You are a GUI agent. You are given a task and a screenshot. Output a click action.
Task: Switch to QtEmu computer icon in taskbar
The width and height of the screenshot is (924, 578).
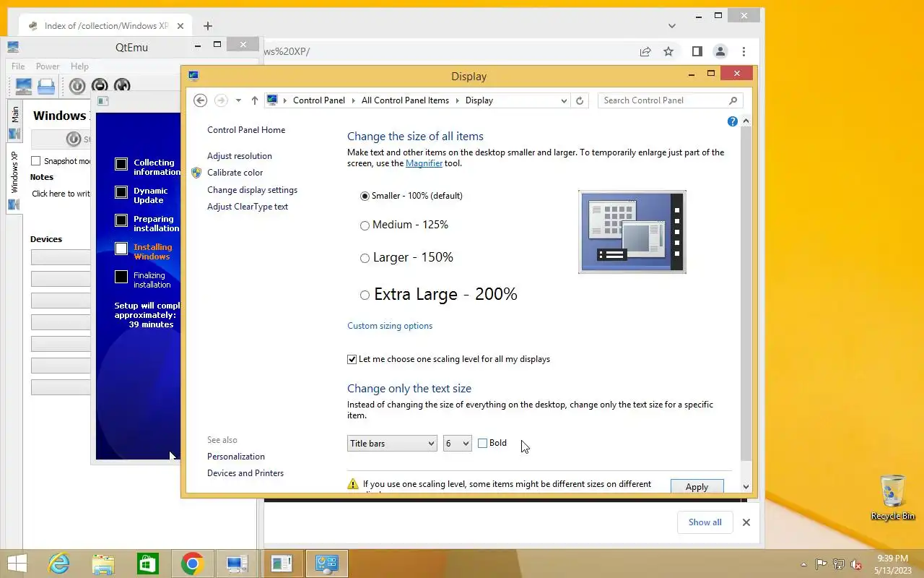(x=237, y=564)
